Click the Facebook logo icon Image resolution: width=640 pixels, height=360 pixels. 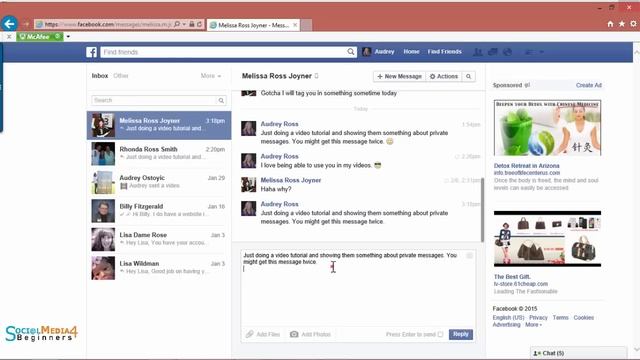click(91, 52)
